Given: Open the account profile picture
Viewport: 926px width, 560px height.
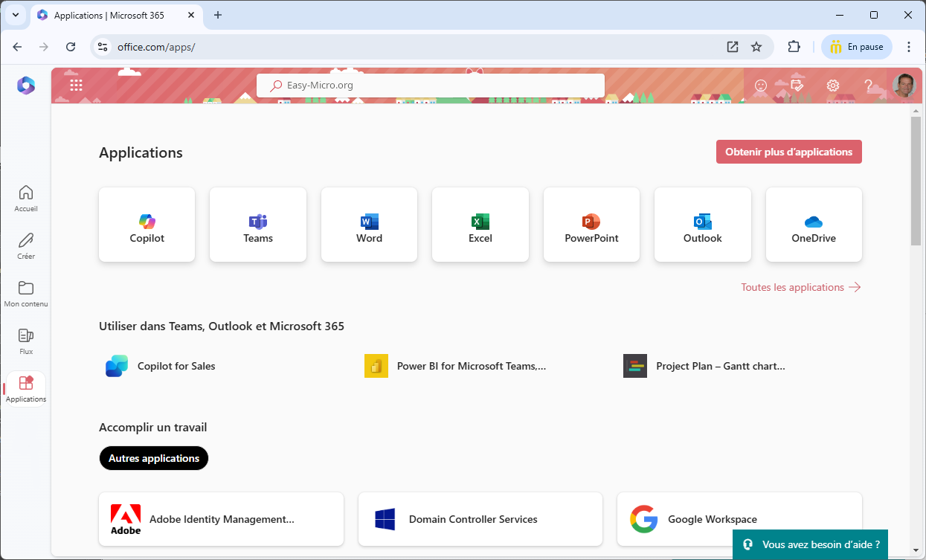Looking at the screenshot, I should (x=904, y=86).
